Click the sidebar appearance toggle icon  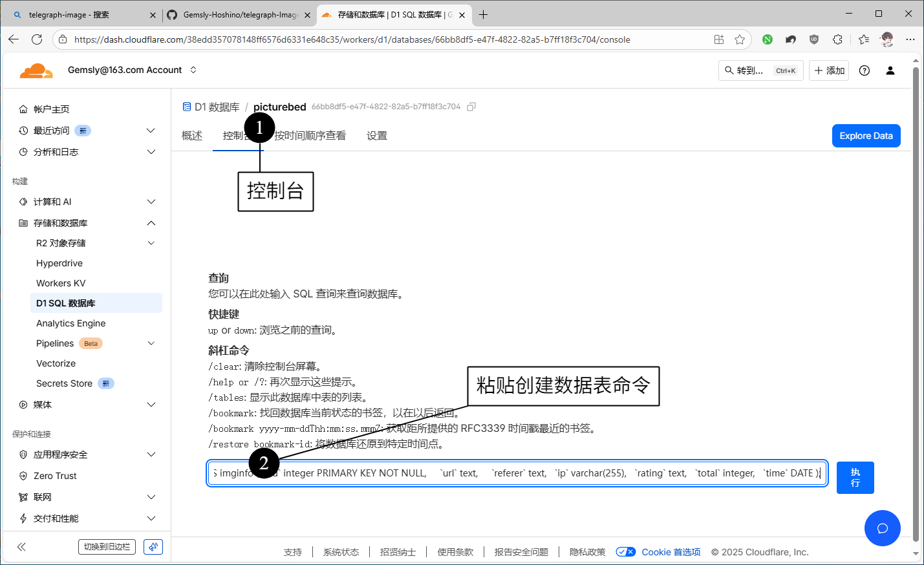[153, 547]
